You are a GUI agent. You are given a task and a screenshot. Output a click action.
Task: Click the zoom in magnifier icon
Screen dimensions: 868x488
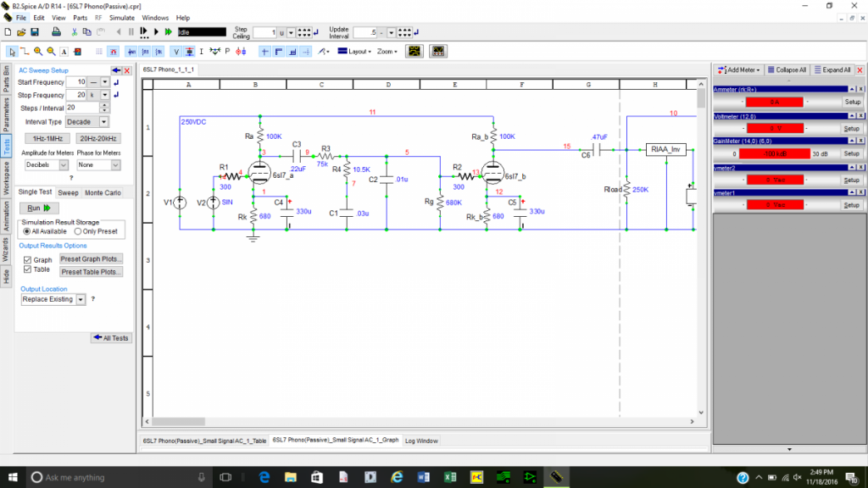tap(38, 52)
